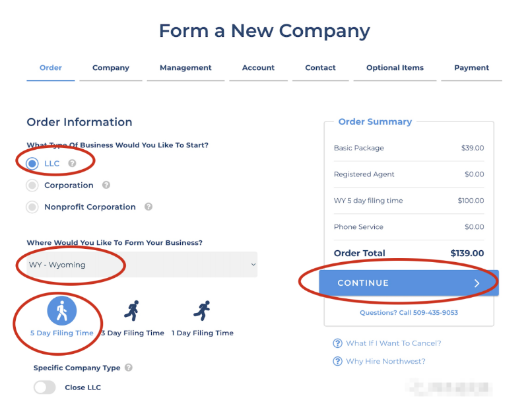
Task: Open the Why Hire Northwest? link
Action: [x=385, y=361]
